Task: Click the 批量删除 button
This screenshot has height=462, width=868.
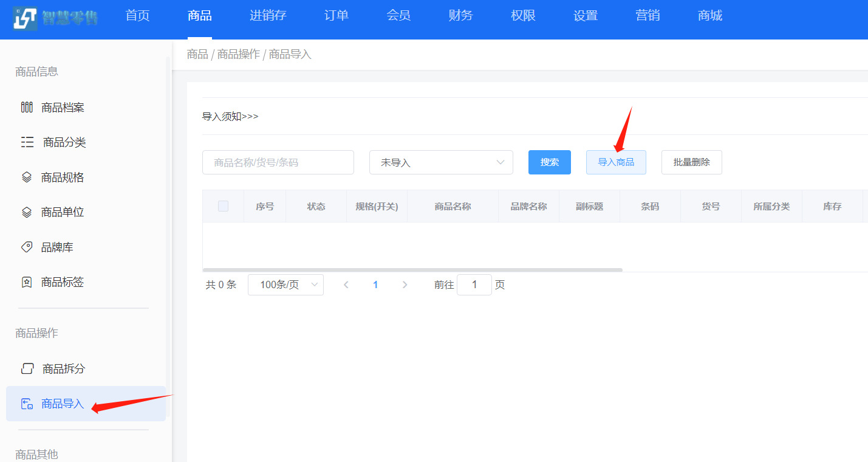Action: 692,162
